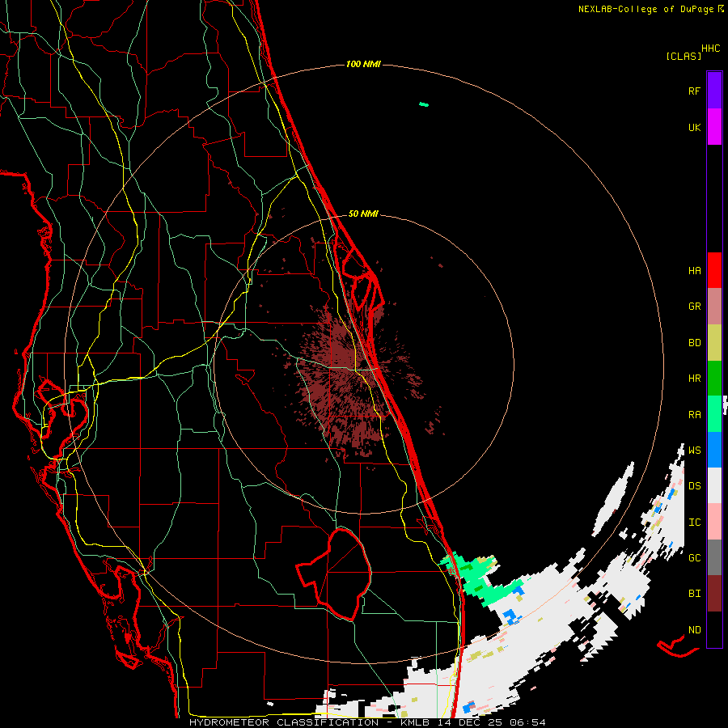
Task: Click the 'HYDROMETEOR CLASSIFICATION' caption text
Action: pyautogui.click(x=284, y=722)
